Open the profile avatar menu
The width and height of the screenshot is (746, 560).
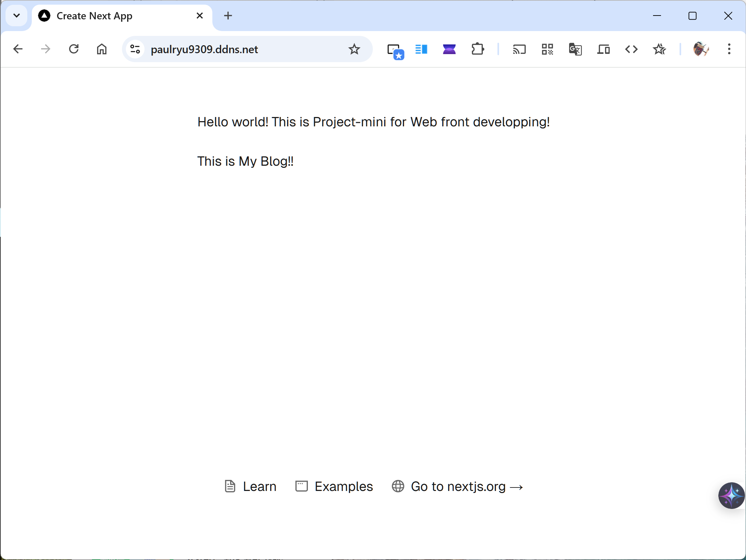pos(701,49)
